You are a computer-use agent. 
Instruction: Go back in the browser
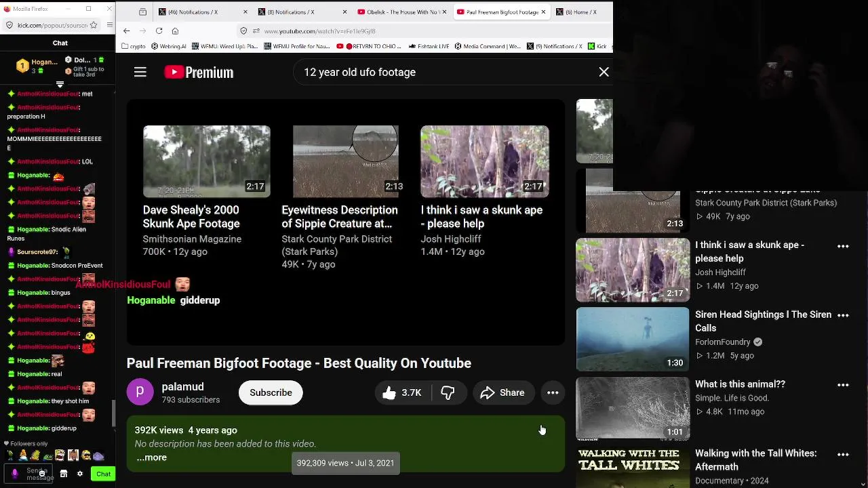127,30
